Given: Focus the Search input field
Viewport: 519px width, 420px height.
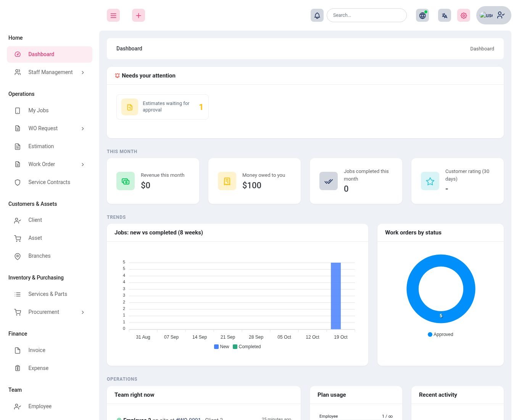Looking at the screenshot, I should click(367, 15).
